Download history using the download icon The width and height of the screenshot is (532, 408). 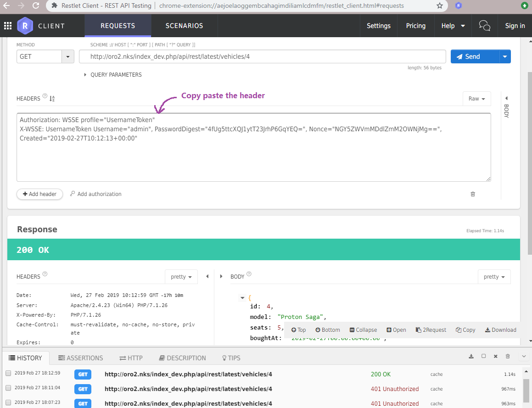point(471,356)
